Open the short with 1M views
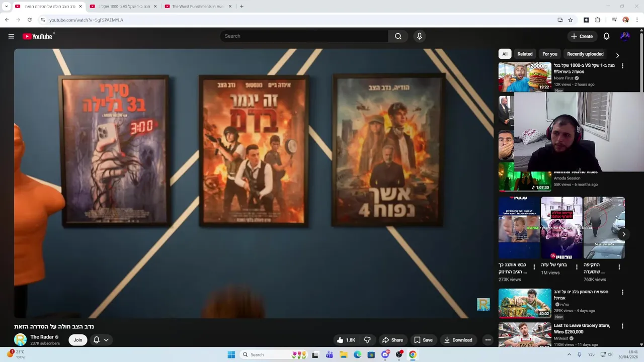The width and height of the screenshot is (644, 362). 561,227
